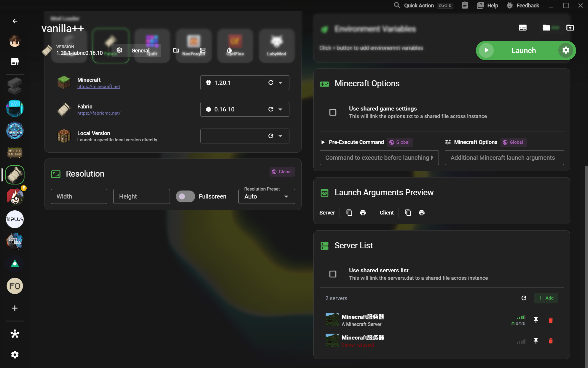Focus the Additional Minecraft launch arguments field

point(504,158)
